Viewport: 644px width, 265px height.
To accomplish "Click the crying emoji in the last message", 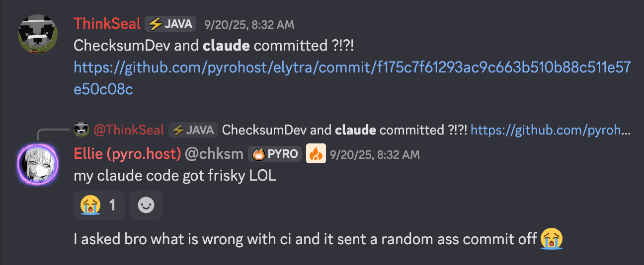I will 552,239.
